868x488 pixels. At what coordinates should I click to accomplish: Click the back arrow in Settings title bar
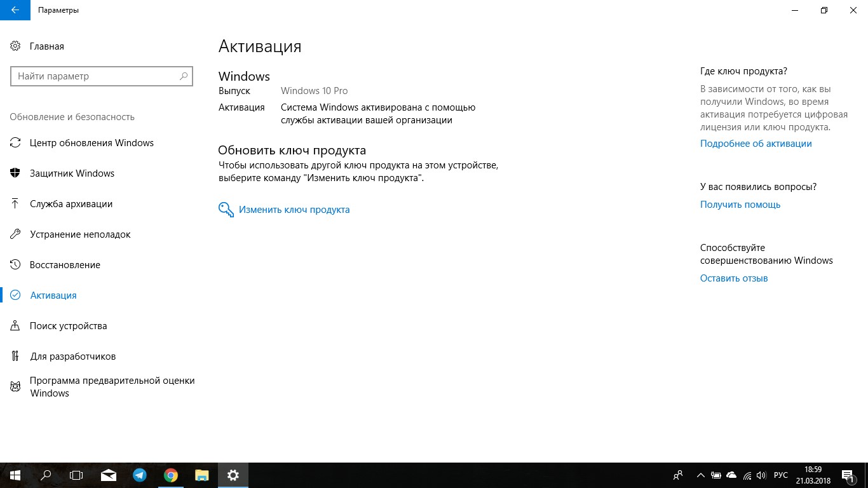[x=15, y=10]
